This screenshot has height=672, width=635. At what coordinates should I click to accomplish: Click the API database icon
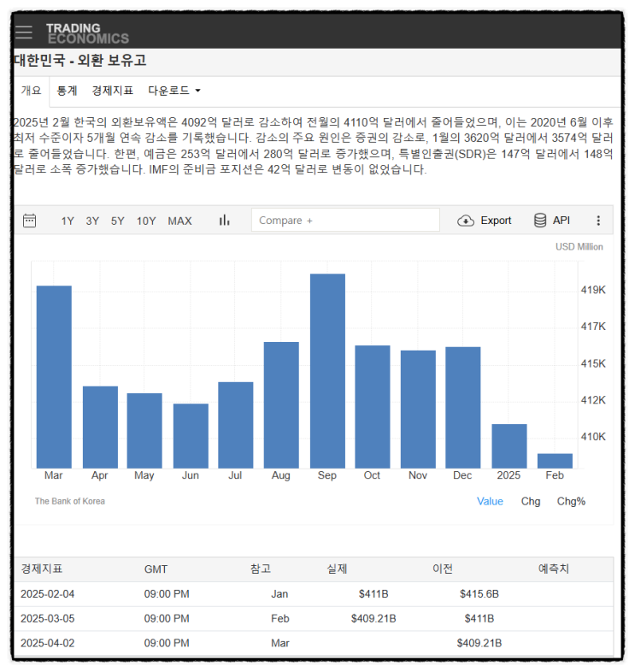tap(540, 221)
